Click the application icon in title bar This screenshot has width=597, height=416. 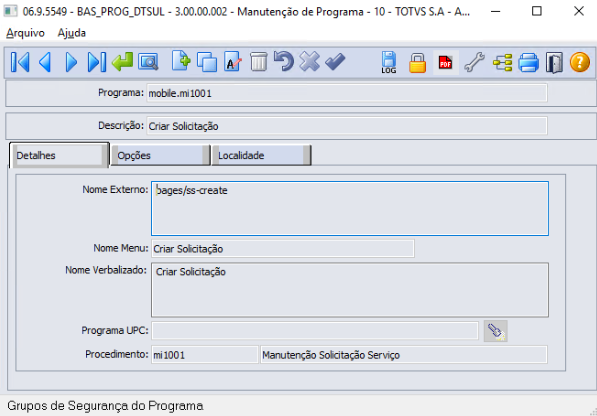tap(10, 11)
